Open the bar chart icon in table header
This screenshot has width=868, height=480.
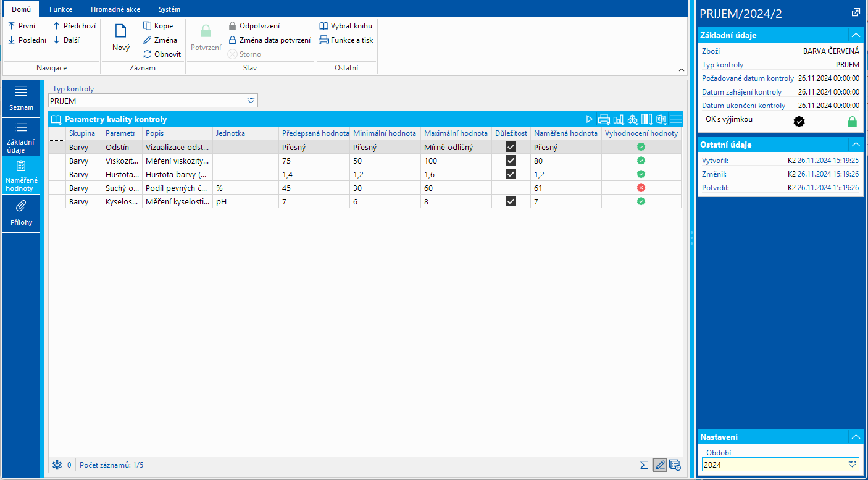[619, 119]
